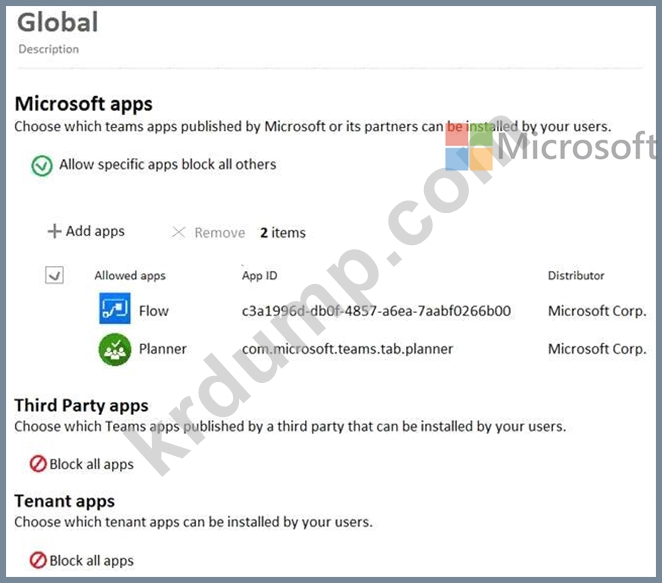Click the green Planner app icon
Image resolution: width=662 pixels, height=583 pixels.
(115, 349)
